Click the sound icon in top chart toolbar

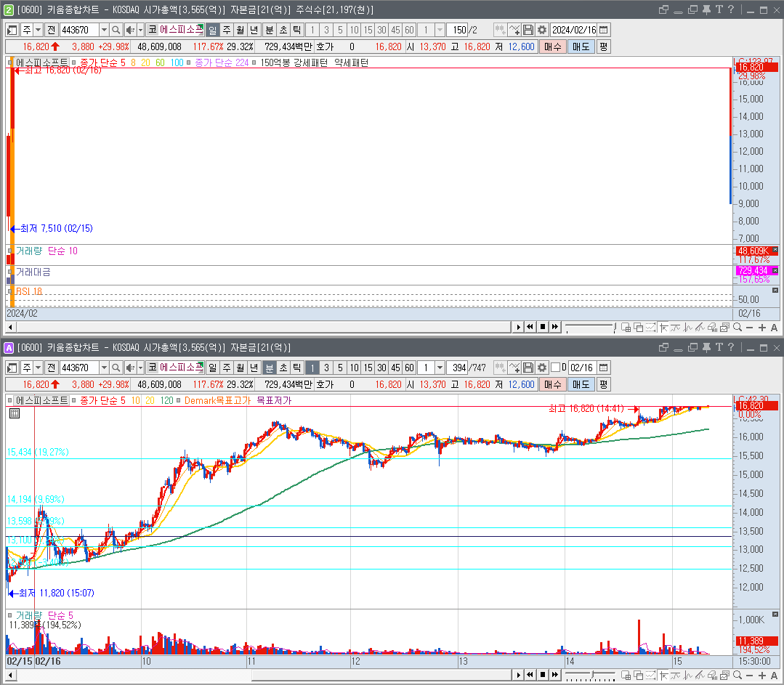point(130,30)
